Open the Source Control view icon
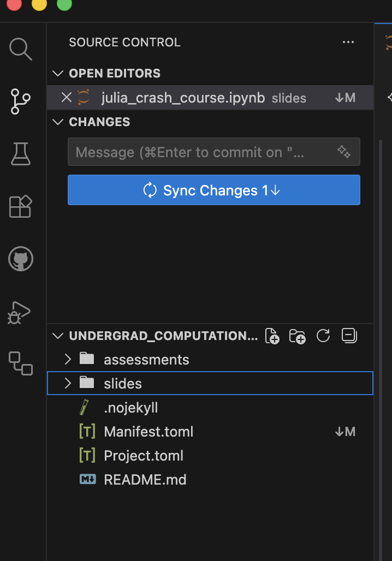 click(21, 102)
